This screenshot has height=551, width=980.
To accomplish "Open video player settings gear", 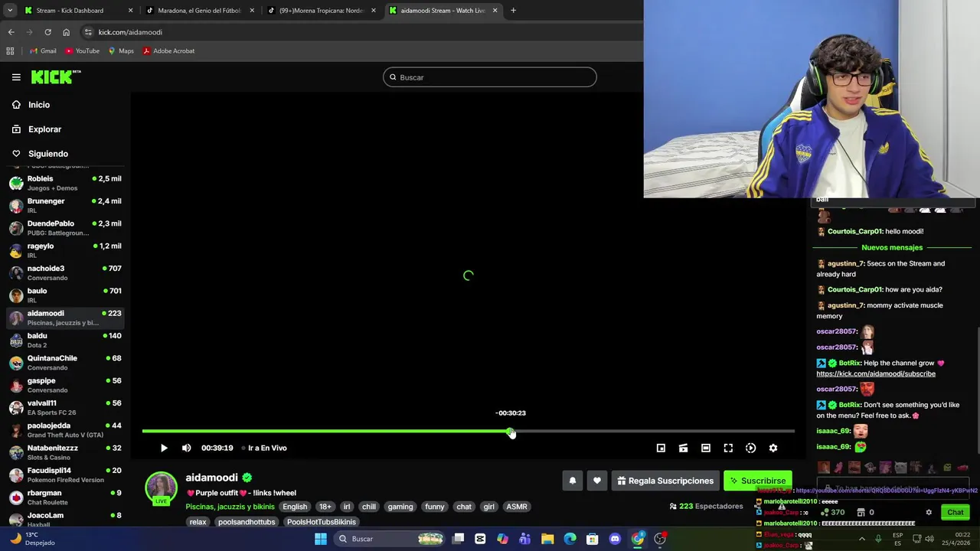I will 773,448.
